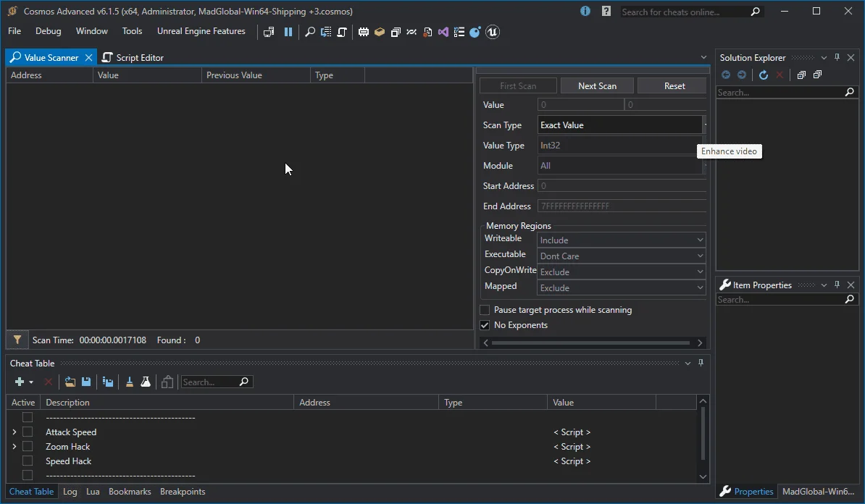865x504 pixels.
Task: Click the checklist question toolbar icon
Action: [459, 32]
